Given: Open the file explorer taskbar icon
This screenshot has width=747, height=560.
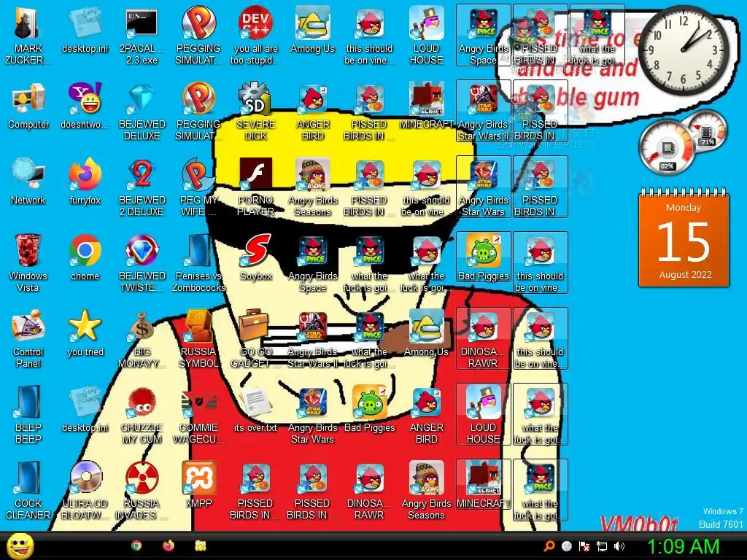Looking at the screenshot, I should pyautogui.click(x=200, y=545).
